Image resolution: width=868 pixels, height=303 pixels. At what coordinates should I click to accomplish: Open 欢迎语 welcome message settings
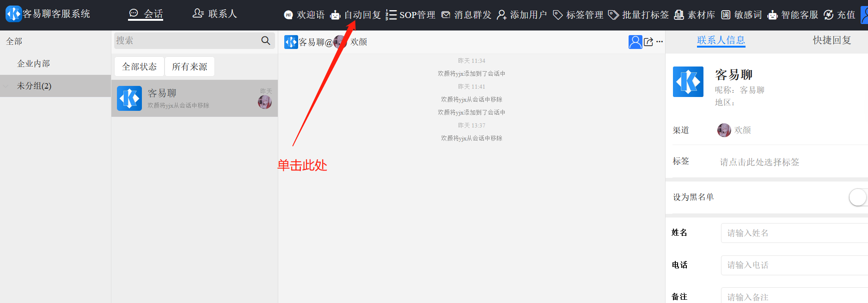coord(304,15)
